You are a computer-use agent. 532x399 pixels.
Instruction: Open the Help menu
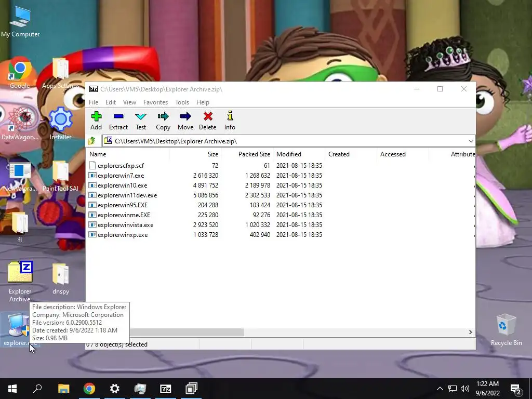coord(203,102)
